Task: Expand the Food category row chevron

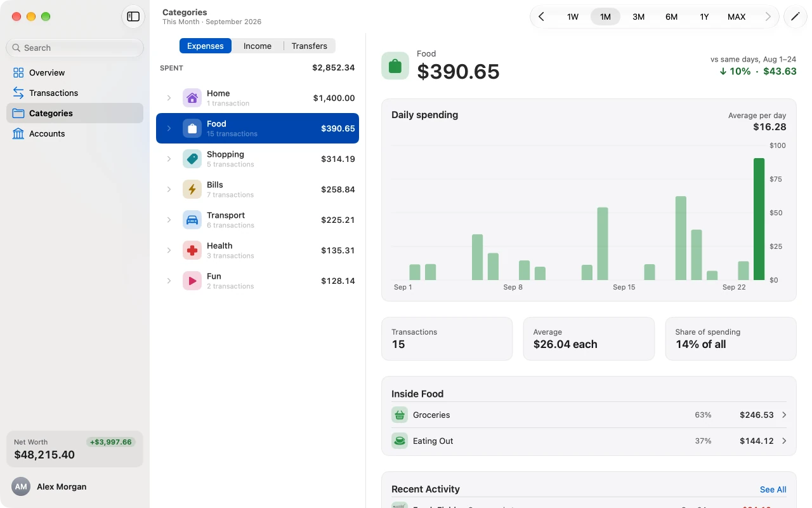Action: click(169, 128)
